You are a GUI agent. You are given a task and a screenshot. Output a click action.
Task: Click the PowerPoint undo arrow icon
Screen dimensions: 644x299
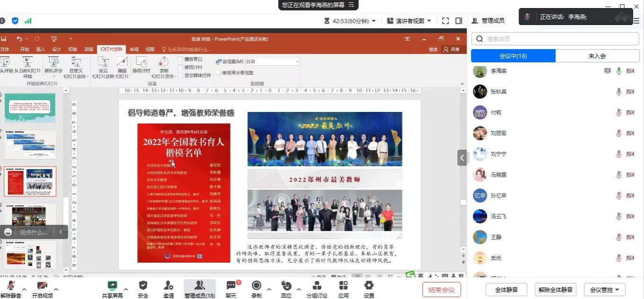(x=19, y=39)
